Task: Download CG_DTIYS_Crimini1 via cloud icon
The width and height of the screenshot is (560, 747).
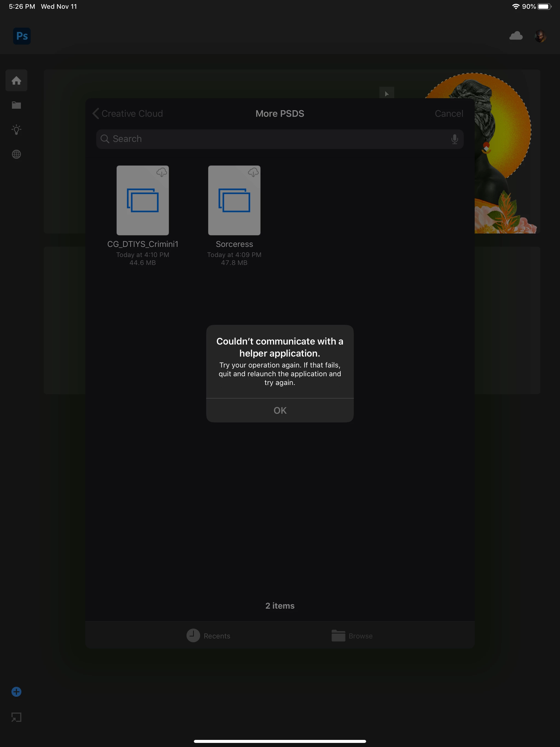Action: tap(162, 173)
